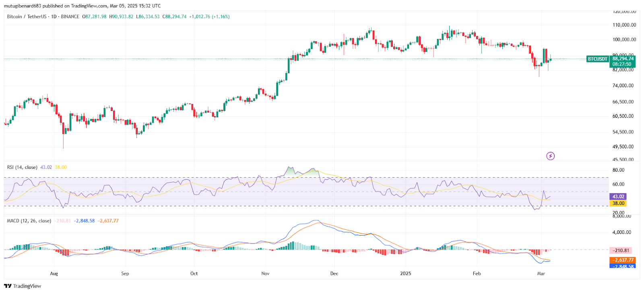Click the Nov label on time axis

(x=265, y=274)
